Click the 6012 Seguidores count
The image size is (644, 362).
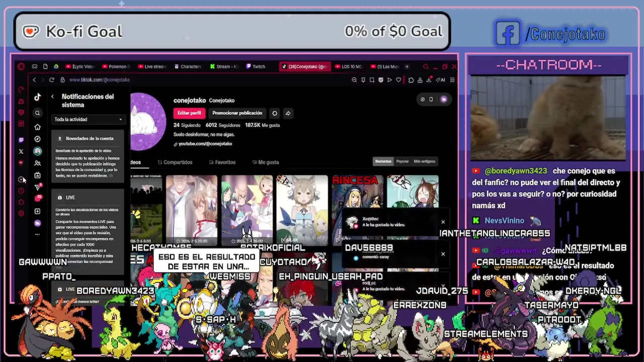coord(223,125)
